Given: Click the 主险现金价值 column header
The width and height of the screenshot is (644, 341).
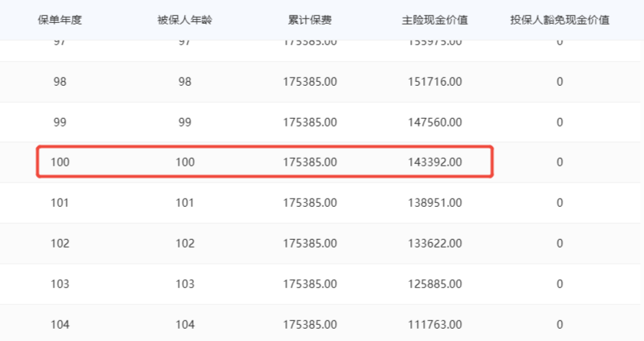Looking at the screenshot, I should (x=435, y=20).
